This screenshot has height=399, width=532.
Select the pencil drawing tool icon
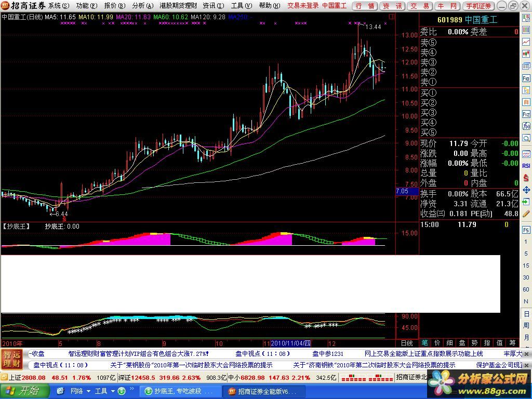coord(526,214)
